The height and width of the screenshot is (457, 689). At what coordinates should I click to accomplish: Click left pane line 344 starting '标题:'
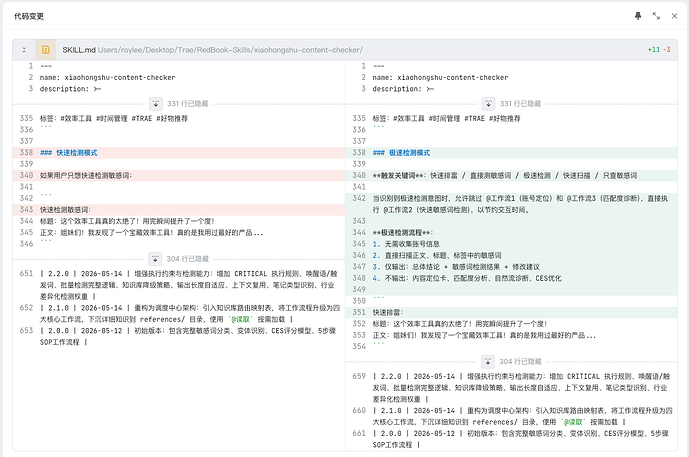(x=127, y=221)
